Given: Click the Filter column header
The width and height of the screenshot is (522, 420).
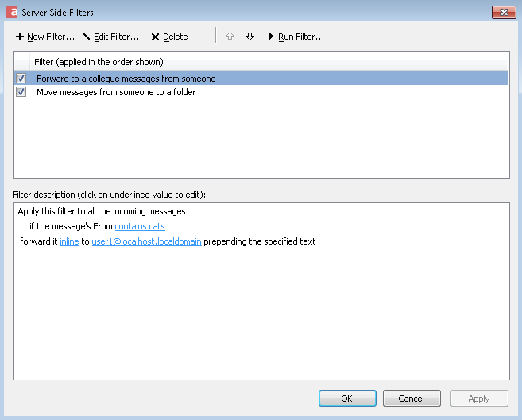Looking at the screenshot, I should 269,62.
